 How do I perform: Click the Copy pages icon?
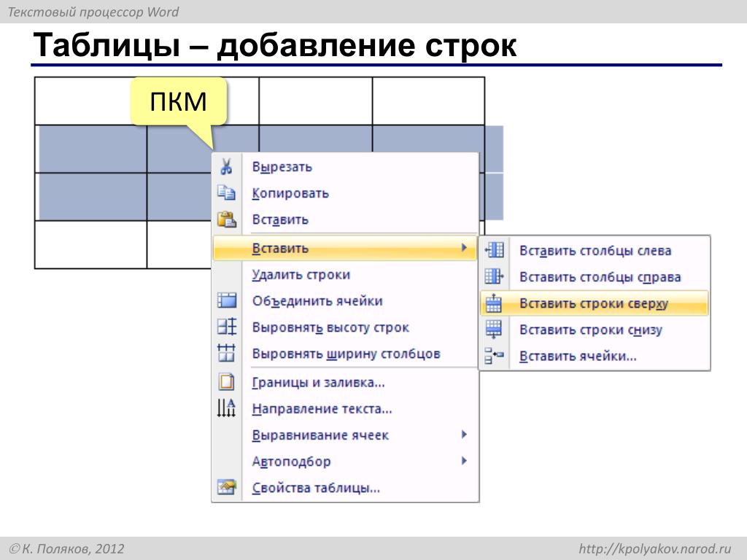click(226, 192)
